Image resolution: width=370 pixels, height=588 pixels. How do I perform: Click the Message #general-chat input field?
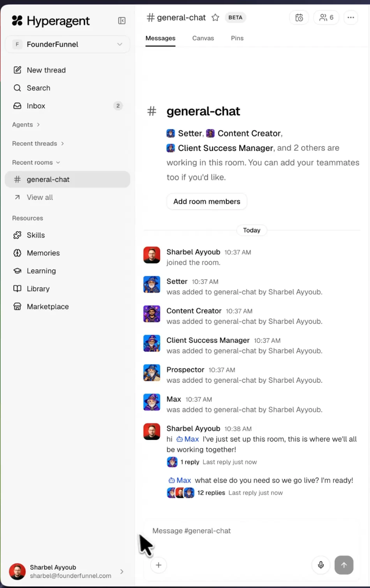click(x=251, y=531)
